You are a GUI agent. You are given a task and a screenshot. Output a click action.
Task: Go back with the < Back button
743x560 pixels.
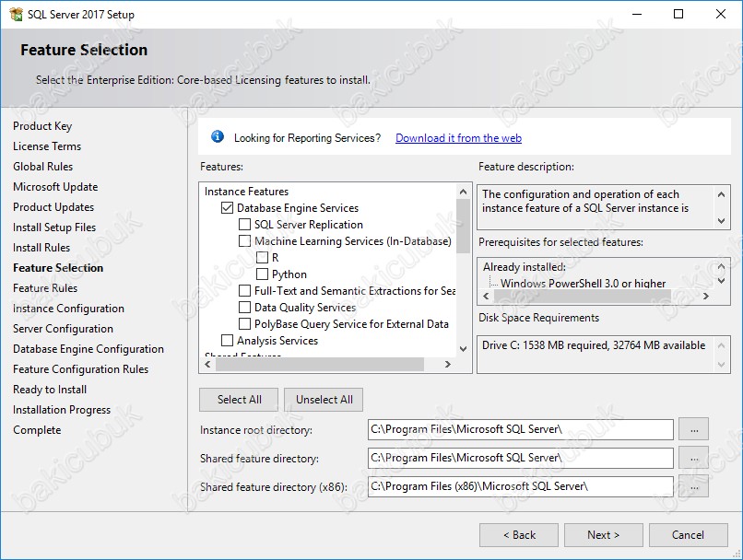pos(519,535)
